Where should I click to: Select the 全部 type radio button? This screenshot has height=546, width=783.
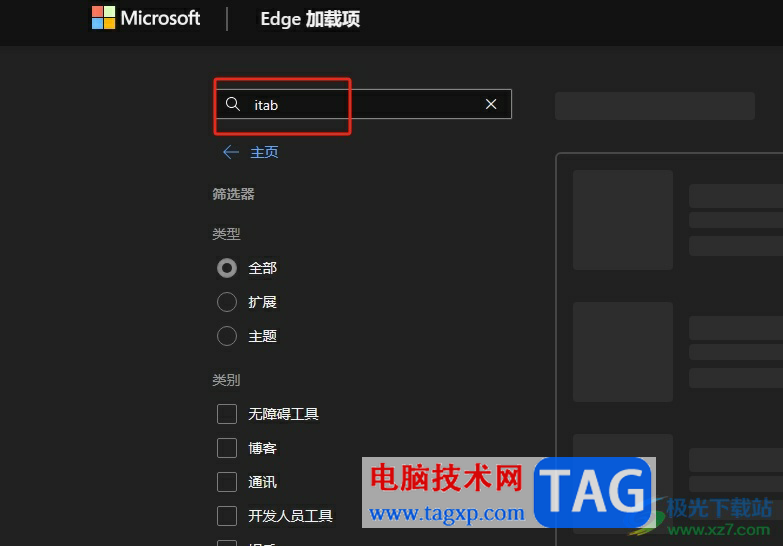pos(227,268)
